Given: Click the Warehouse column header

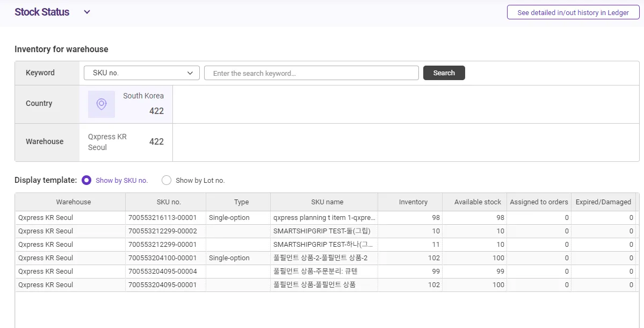Looking at the screenshot, I should point(74,202).
